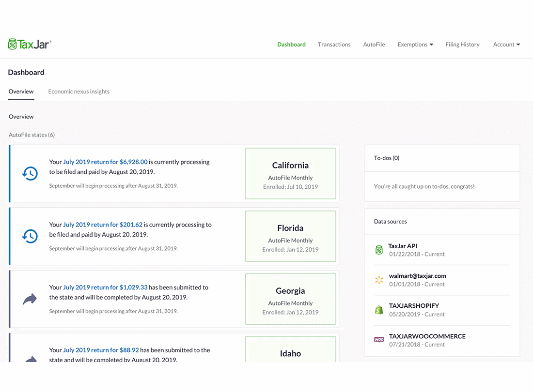Click the 05/20/2019 - Current date range
The height and width of the screenshot is (392, 533).
click(x=417, y=314)
